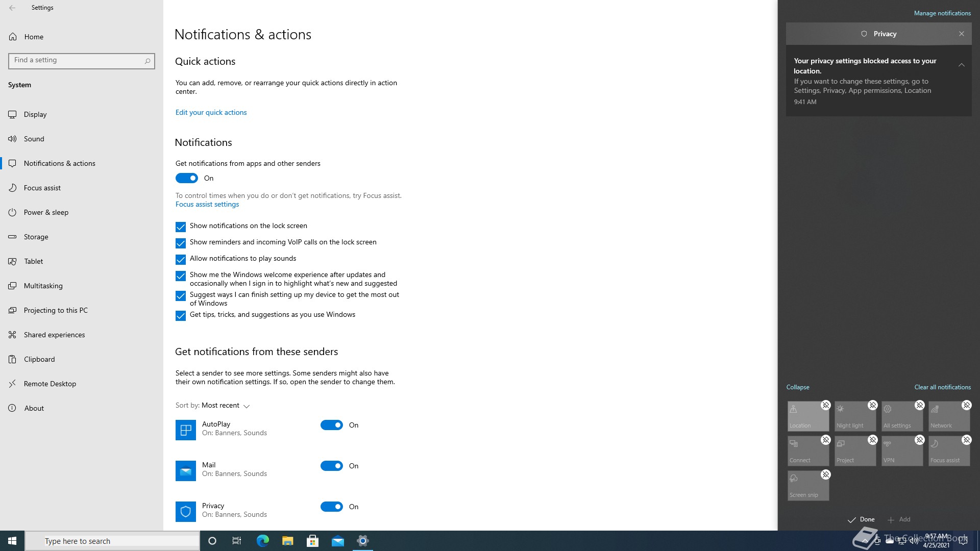Go to Home in Settings
Screen dimensions: 980x551
coord(82,37)
